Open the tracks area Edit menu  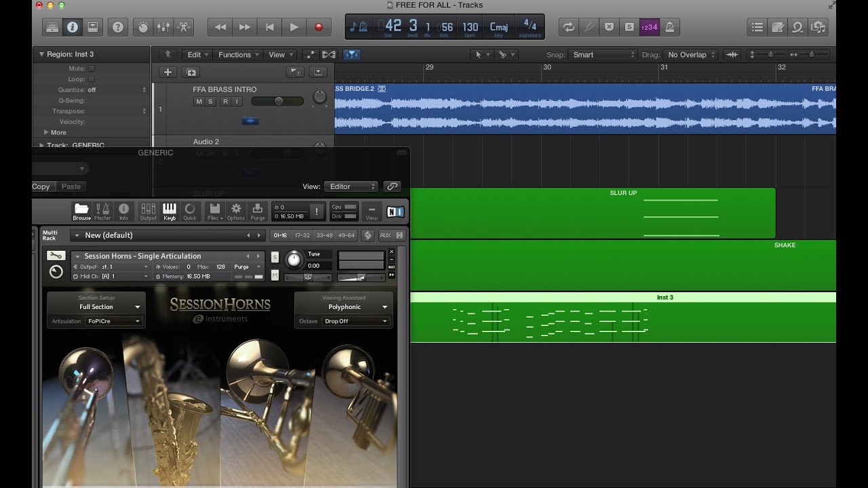click(x=197, y=55)
